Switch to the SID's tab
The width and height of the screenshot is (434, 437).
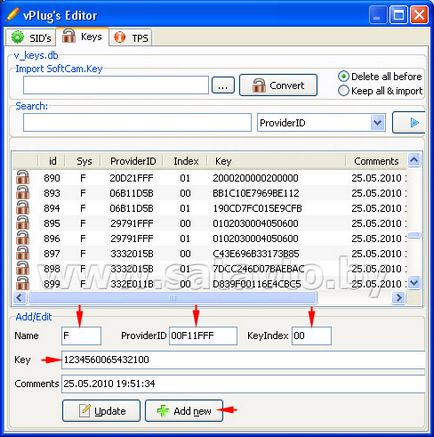point(31,37)
